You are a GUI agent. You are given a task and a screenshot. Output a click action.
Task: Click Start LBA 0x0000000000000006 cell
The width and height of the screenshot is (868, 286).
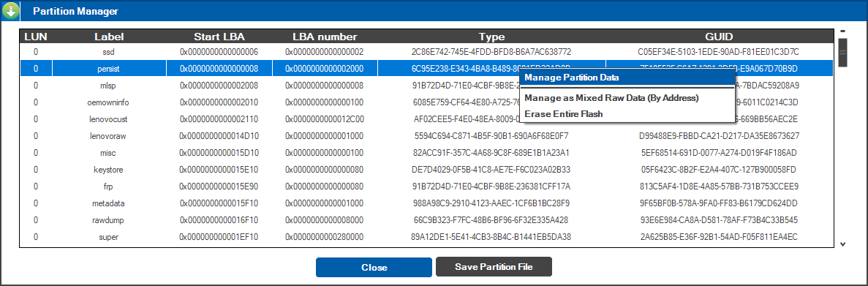pyautogui.click(x=219, y=52)
